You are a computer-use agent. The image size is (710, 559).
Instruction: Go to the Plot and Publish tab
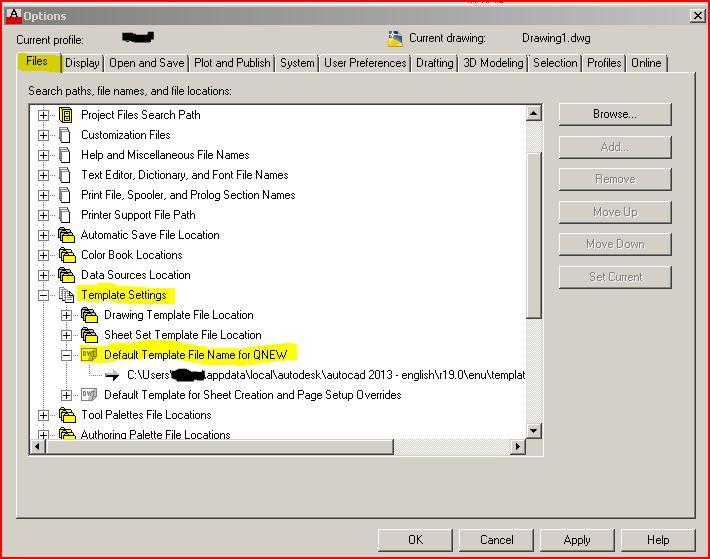(x=232, y=63)
